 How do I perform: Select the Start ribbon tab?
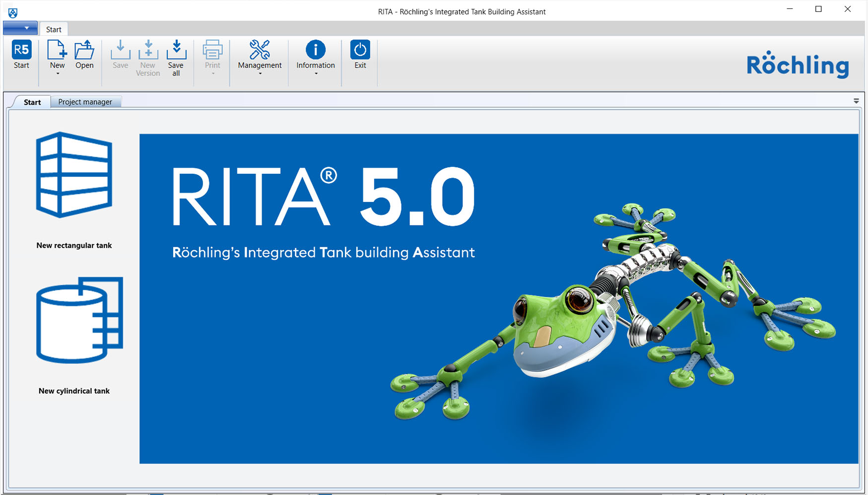(x=54, y=29)
